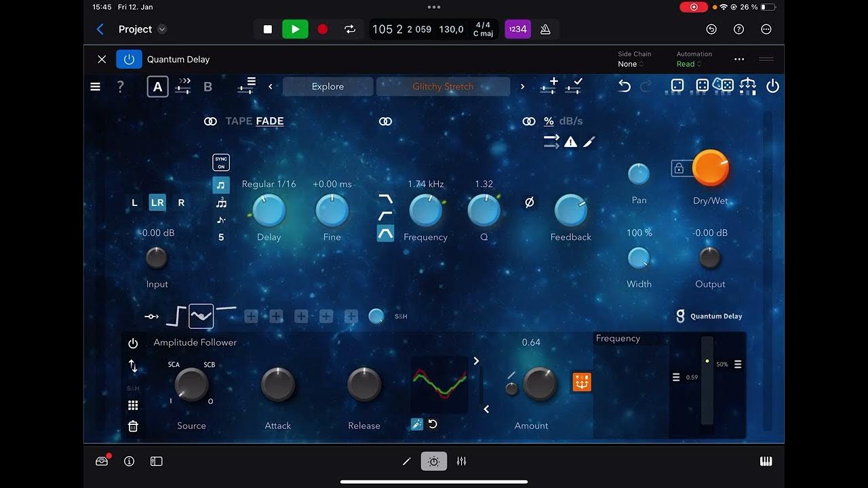Toggle the cycle loop button

pos(350,29)
